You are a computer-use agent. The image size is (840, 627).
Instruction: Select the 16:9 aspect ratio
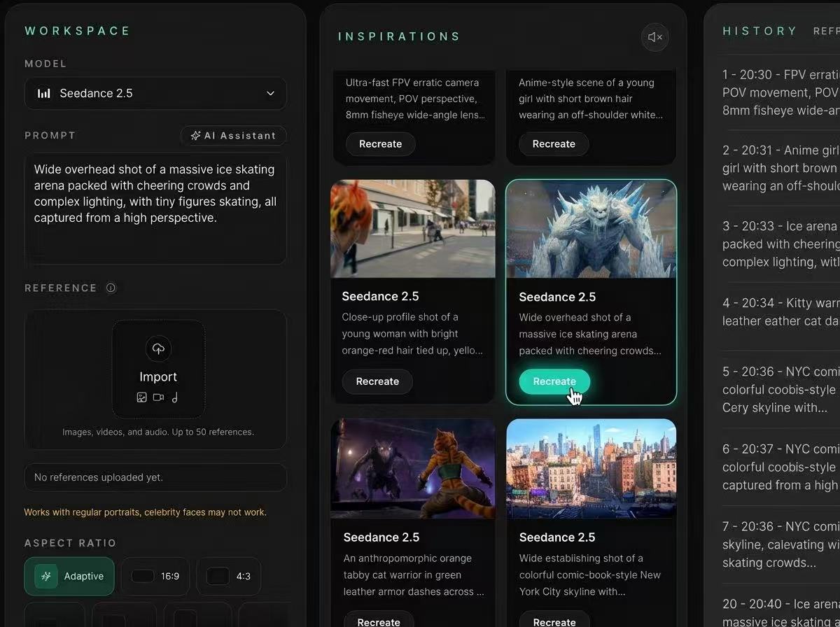point(155,576)
